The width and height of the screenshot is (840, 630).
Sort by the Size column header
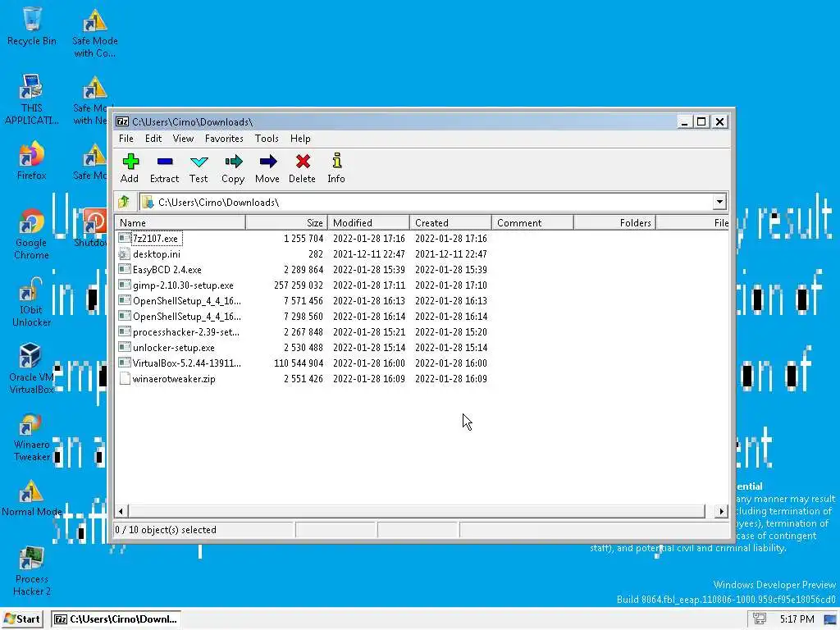[286, 222]
